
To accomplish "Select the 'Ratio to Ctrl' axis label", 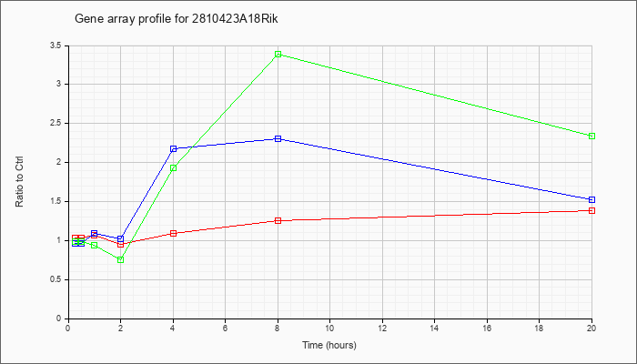I will pyautogui.click(x=19, y=181).
